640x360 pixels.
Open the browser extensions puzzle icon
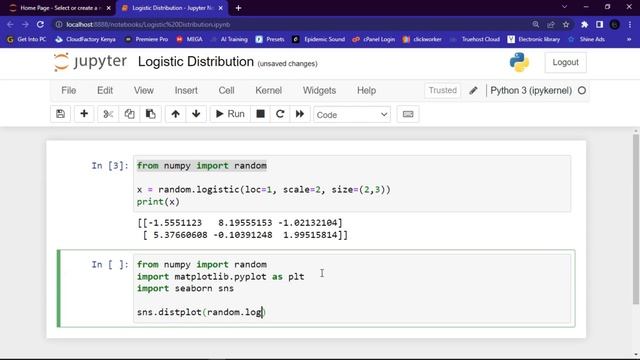coord(584,24)
